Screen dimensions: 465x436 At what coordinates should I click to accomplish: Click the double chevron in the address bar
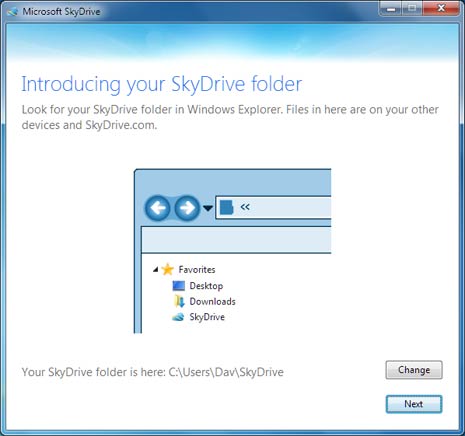(x=245, y=207)
